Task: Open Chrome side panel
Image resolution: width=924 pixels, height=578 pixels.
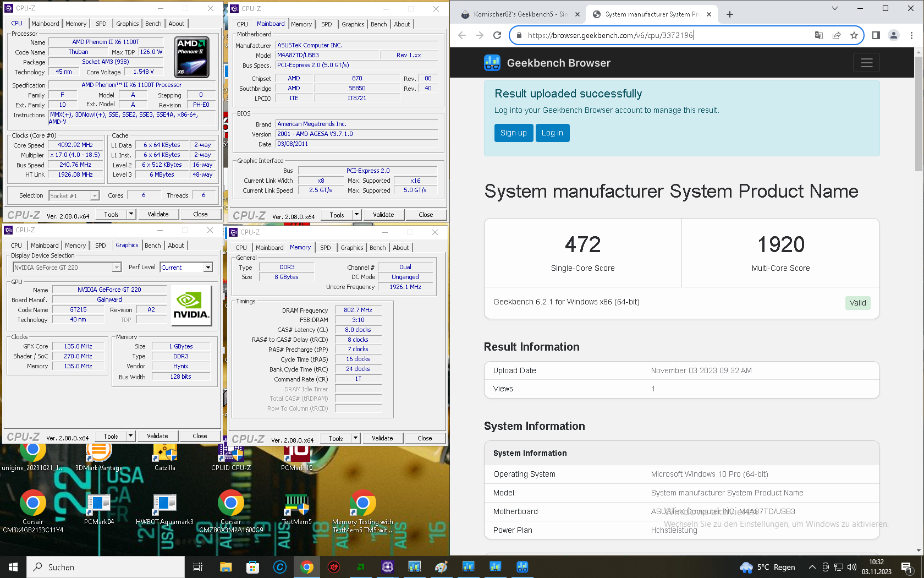Action: click(x=876, y=35)
